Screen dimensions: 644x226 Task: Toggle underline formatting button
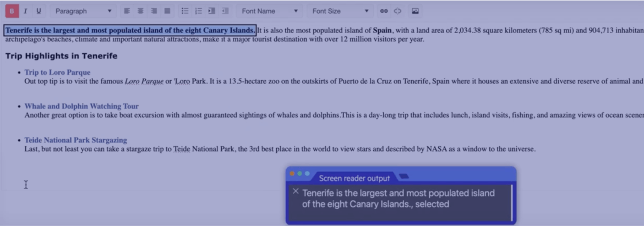(39, 11)
